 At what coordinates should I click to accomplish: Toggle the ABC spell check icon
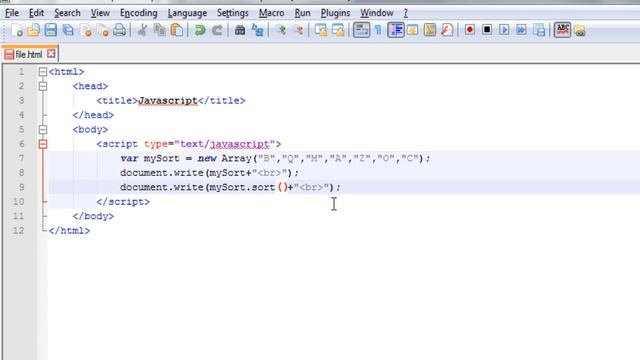[562, 30]
